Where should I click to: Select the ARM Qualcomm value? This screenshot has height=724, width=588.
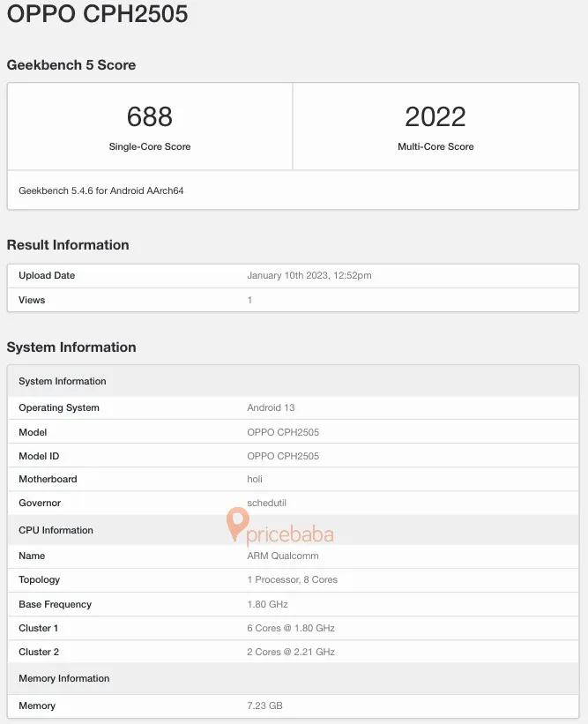(x=283, y=556)
